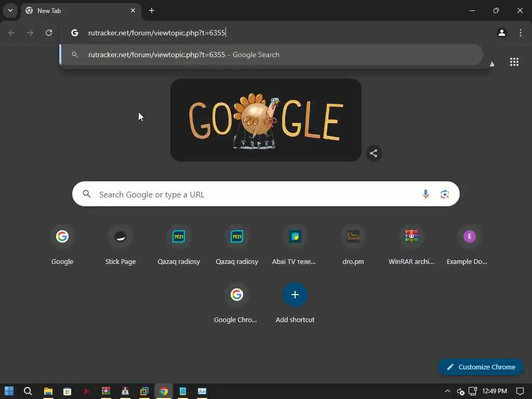Go back with the back arrow
This screenshot has height=399, width=532.
[x=11, y=33]
